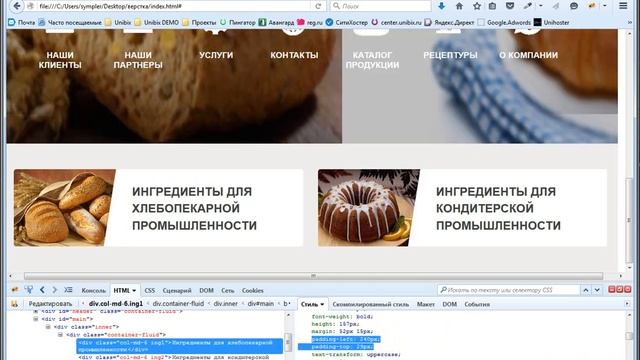640x360 pixels.
Task: Reload the page with refresh icon
Action: (318, 6)
